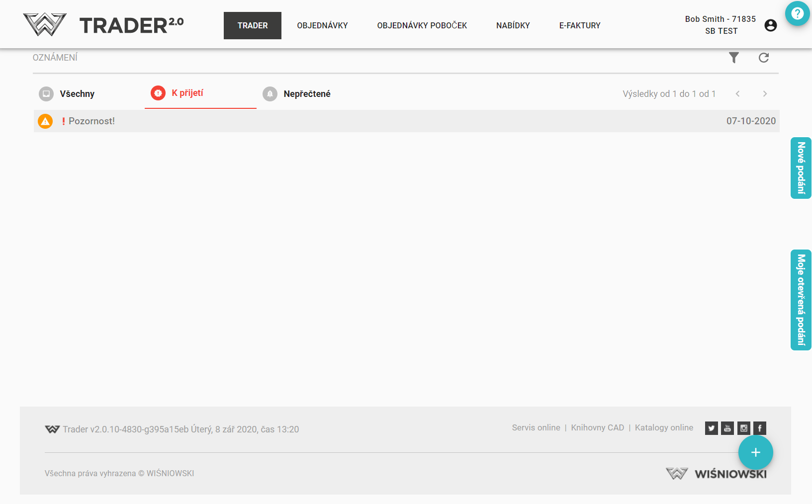
Task: Click the help question mark icon
Action: [797, 13]
